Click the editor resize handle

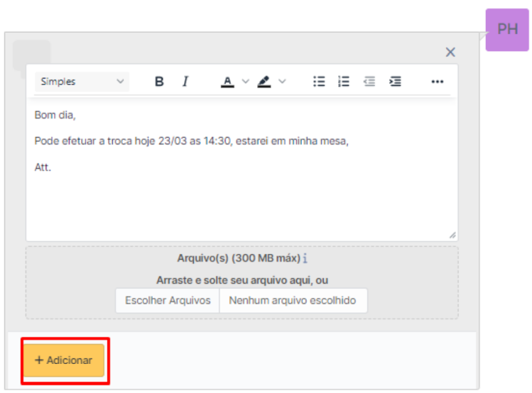coord(452,235)
